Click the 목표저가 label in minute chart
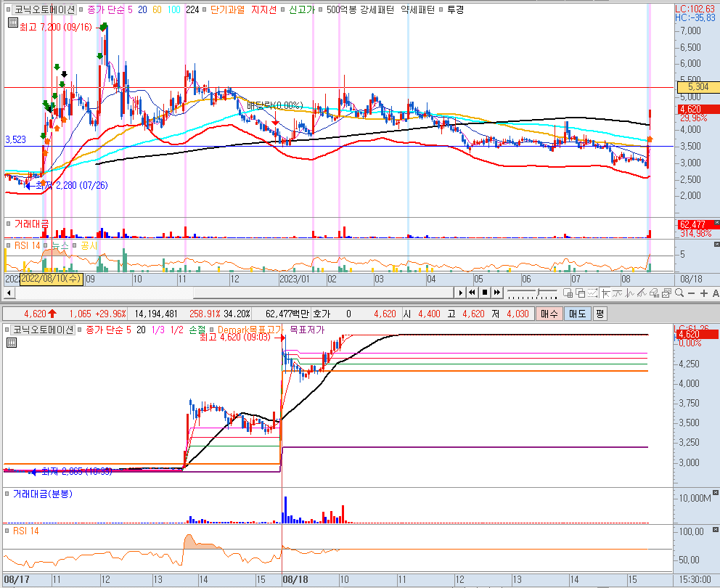 tap(307, 330)
